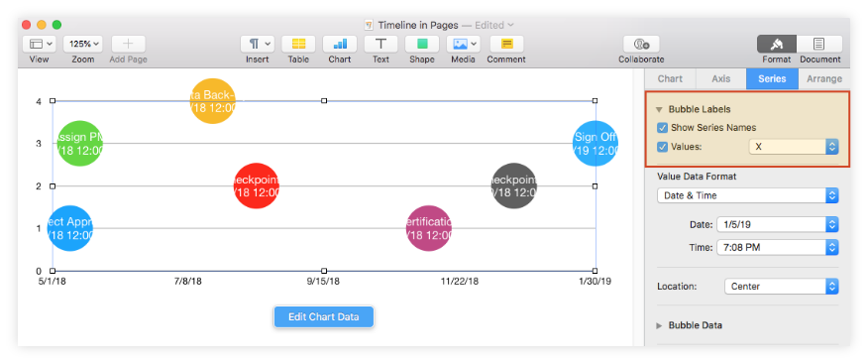Viewport: 868px width, 364px height.
Task: Open the Location Center dropdown
Action: click(x=782, y=287)
